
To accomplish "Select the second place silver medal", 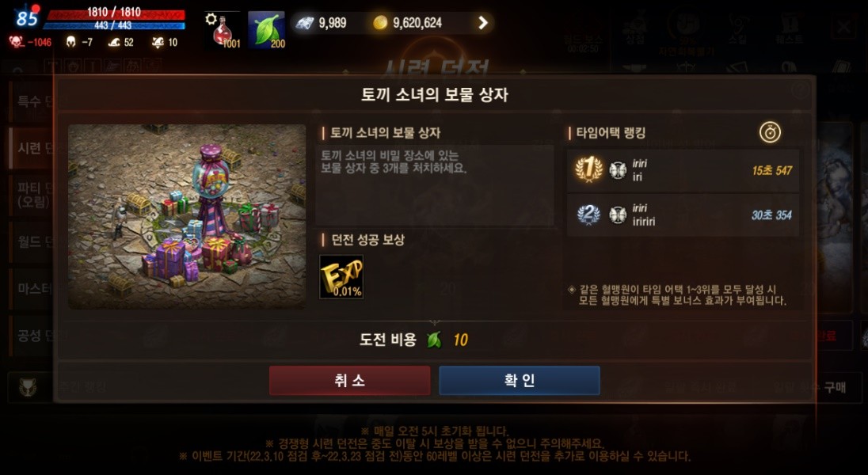I will [x=588, y=215].
